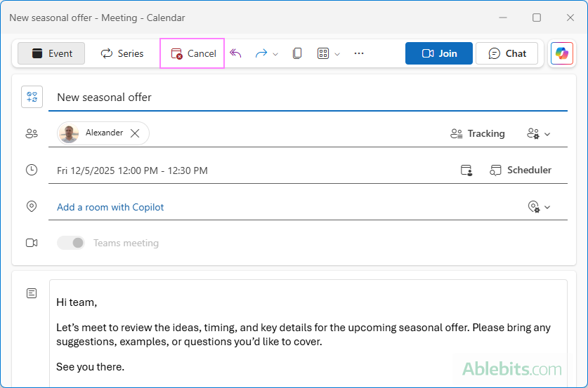The height and width of the screenshot is (388, 588).
Task: Minimize the meeting window
Action: coord(503,18)
